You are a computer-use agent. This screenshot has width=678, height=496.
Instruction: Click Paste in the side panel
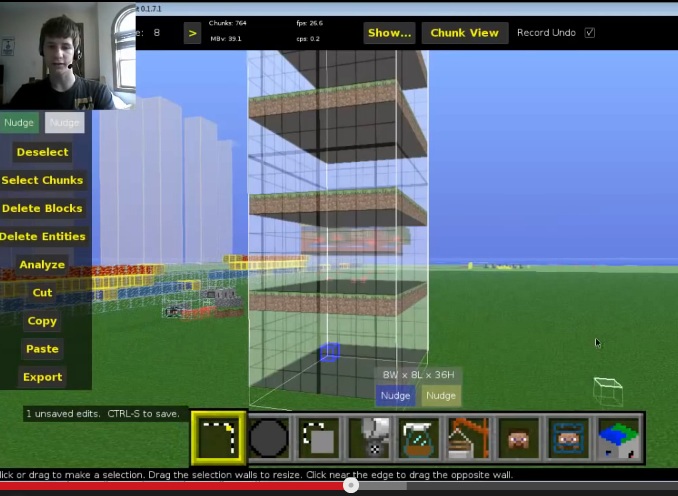coord(42,349)
